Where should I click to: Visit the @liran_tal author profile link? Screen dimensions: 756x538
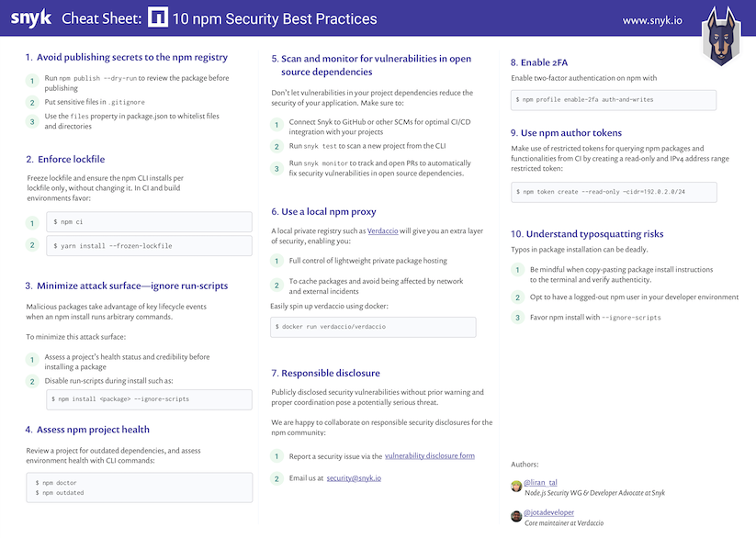pos(544,483)
